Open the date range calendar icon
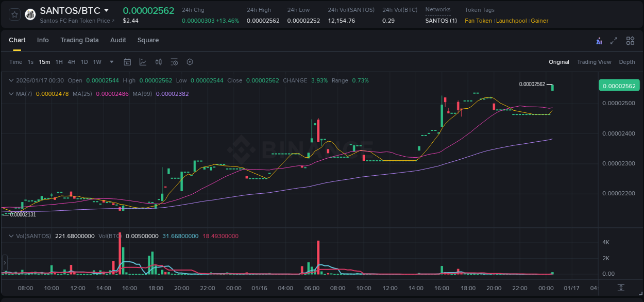Screen dimensions: 644x302 (127, 62)
